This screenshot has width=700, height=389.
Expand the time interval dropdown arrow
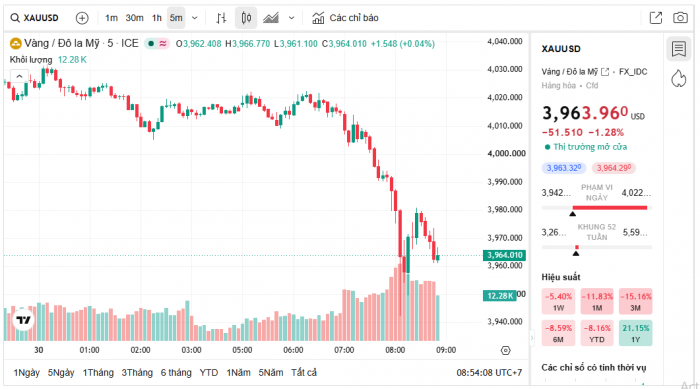point(195,18)
